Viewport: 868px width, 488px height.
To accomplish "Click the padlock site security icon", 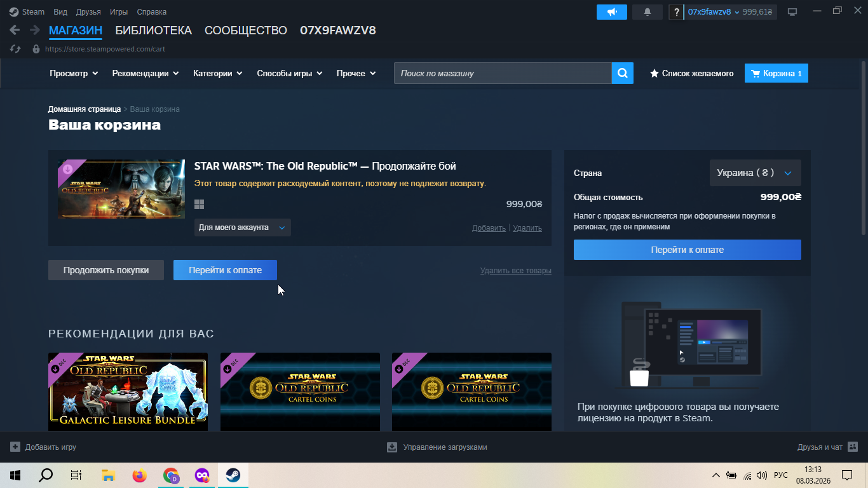I will click(x=36, y=49).
